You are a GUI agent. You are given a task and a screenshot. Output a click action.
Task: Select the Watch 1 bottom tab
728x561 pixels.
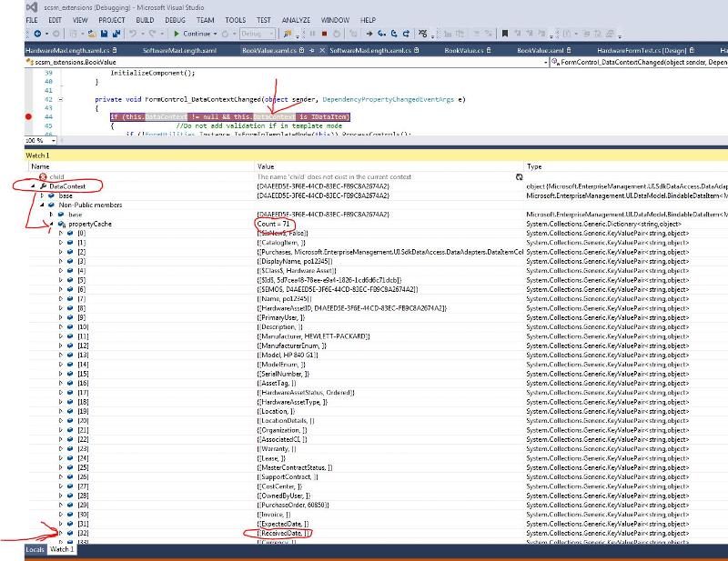[62, 549]
